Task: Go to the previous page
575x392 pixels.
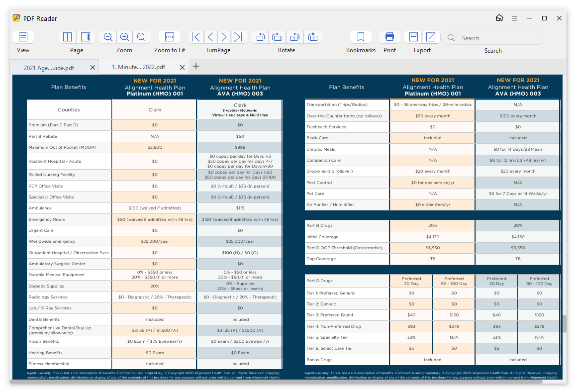Action: pos(210,37)
